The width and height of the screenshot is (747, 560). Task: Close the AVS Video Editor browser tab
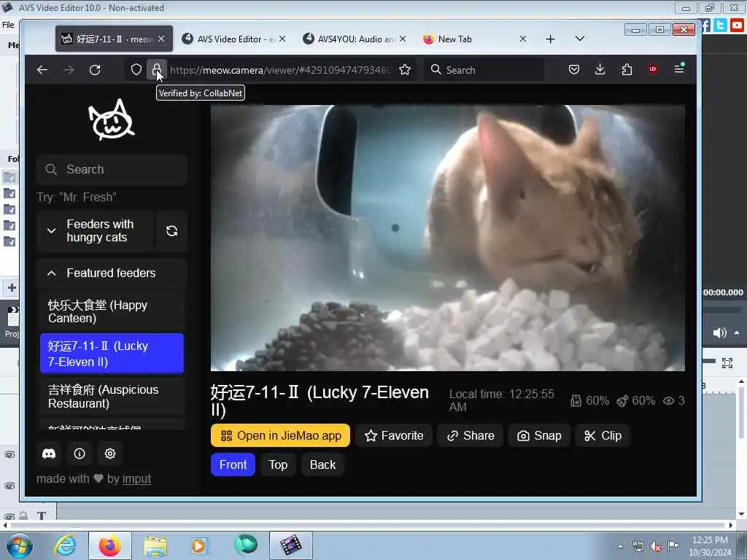click(x=282, y=39)
